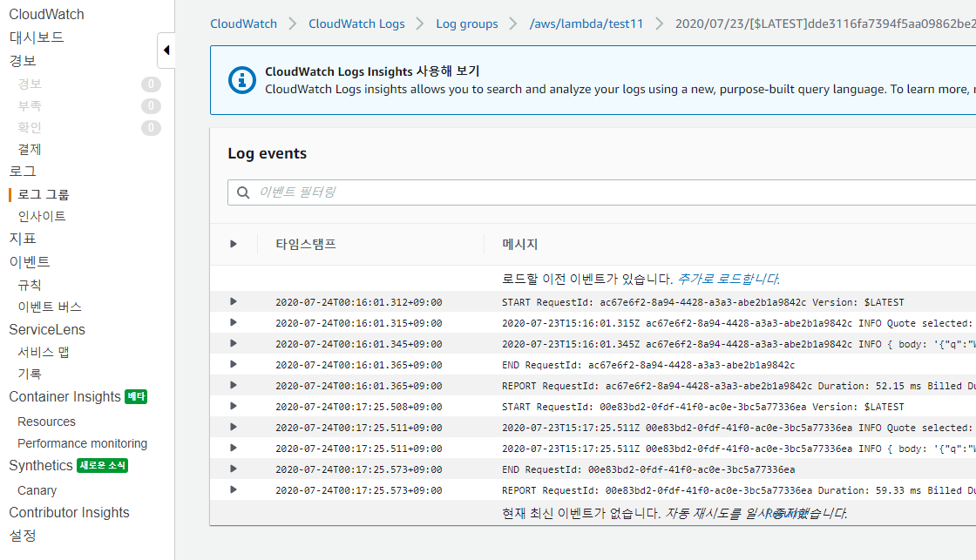Click the 경보 count badge showing 0
The image size is (976, 560).
[x=150, y=84]
